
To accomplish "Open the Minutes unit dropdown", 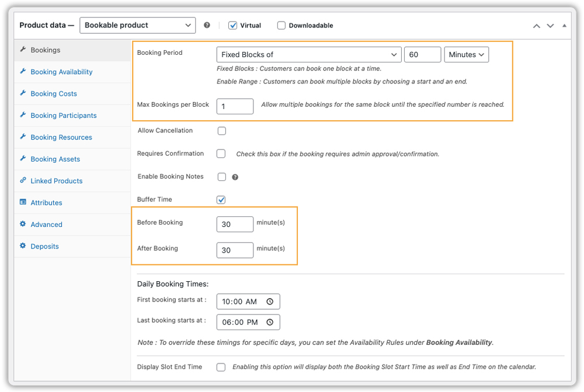I will click(x=466, y=54).
